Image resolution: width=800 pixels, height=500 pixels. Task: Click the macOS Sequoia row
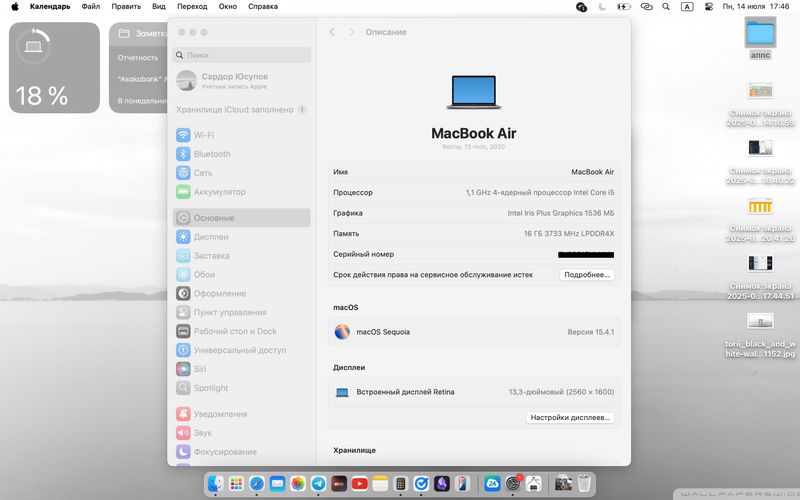(473, 332)
